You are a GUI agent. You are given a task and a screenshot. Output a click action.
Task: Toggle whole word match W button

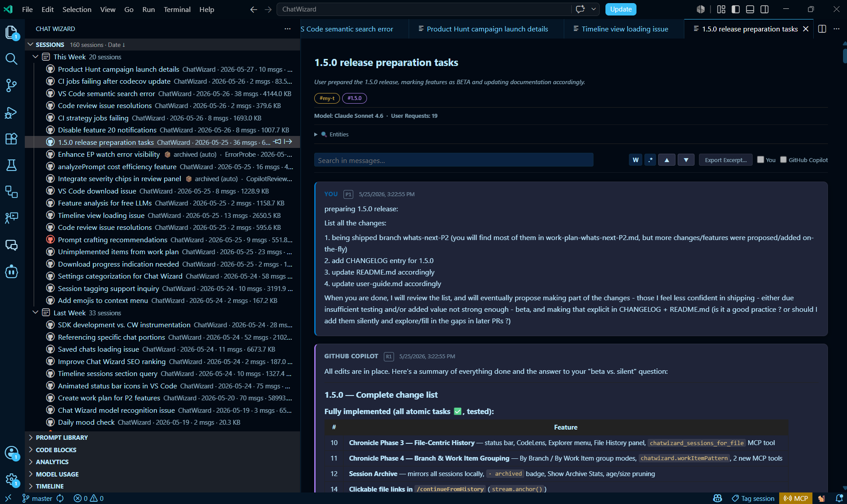point(636,160)
